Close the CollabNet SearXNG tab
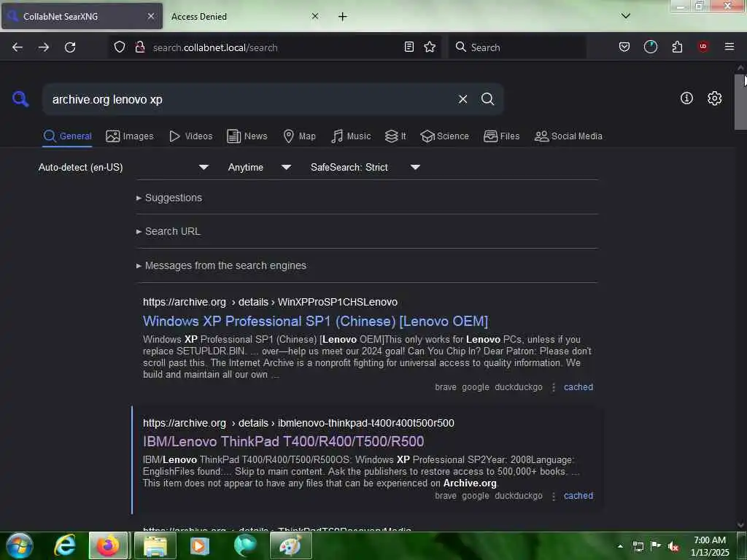The width and height of the screenshot is (747, 560). (x=150, y=16)
